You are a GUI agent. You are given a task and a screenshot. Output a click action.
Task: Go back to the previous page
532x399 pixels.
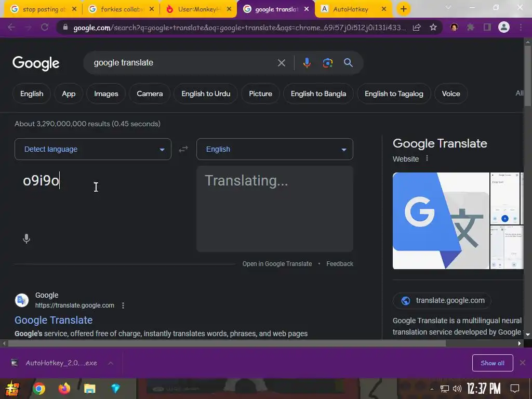point(11,27)
